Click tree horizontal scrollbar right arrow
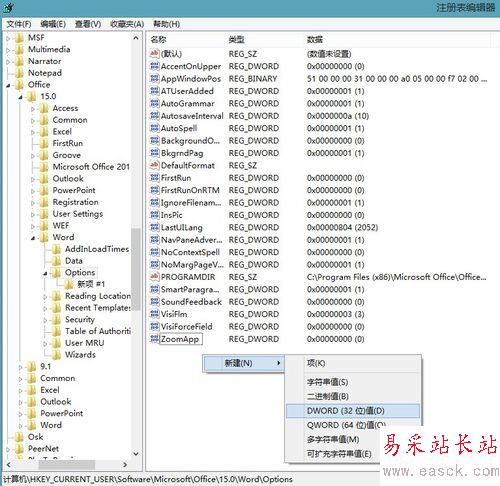 click(125, 464)
